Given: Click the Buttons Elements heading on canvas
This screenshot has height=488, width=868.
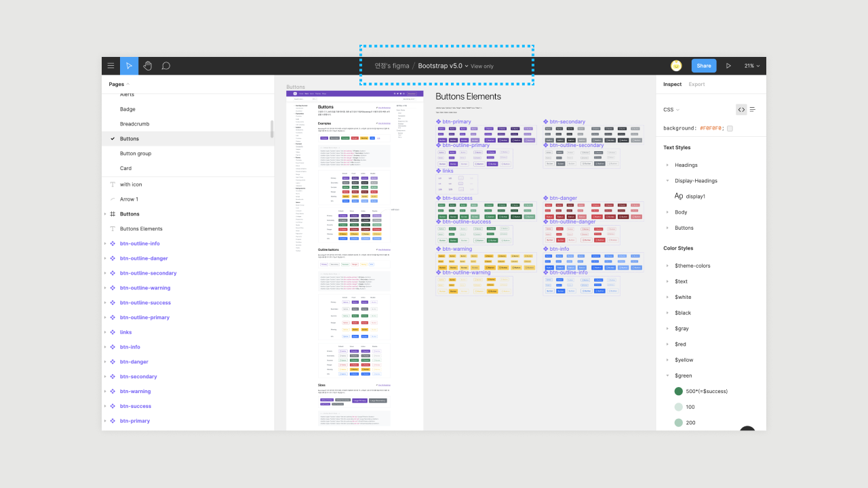Looking at the screenshot, I should pos(468,96).
